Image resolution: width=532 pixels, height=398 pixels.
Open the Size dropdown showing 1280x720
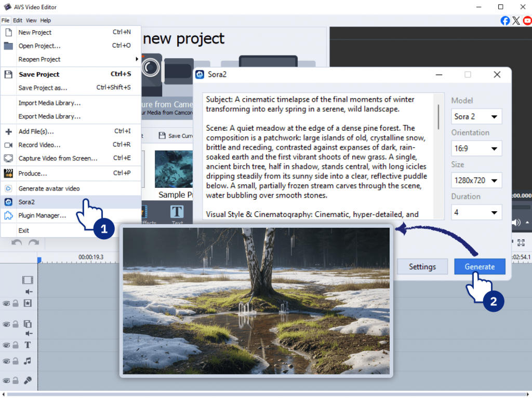tap(476, 181)
